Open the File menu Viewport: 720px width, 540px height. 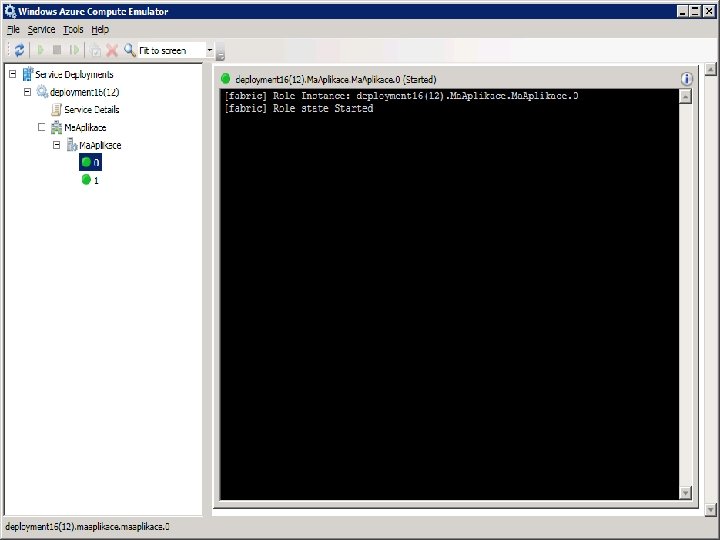pos(13,29)
